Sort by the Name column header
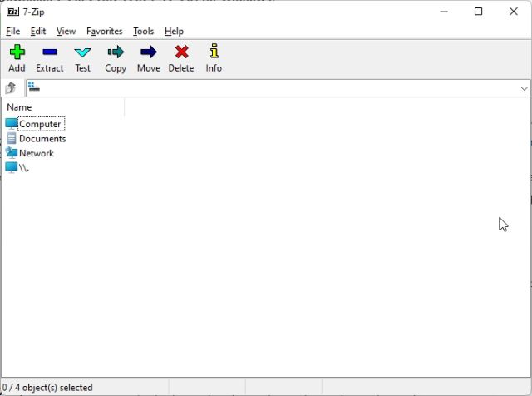This screenshot has width=532, height=396. [62, 107]
